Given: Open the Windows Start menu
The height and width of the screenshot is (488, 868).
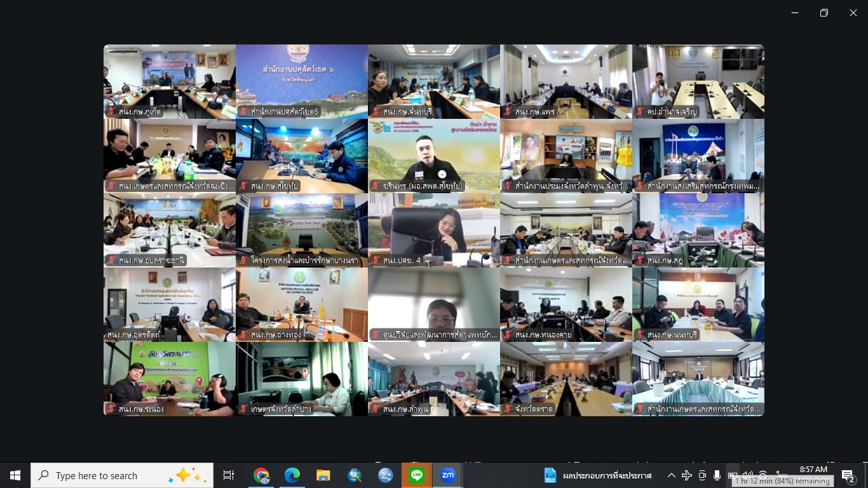Looking at the screenshot, I should click(x=15, y=475).
